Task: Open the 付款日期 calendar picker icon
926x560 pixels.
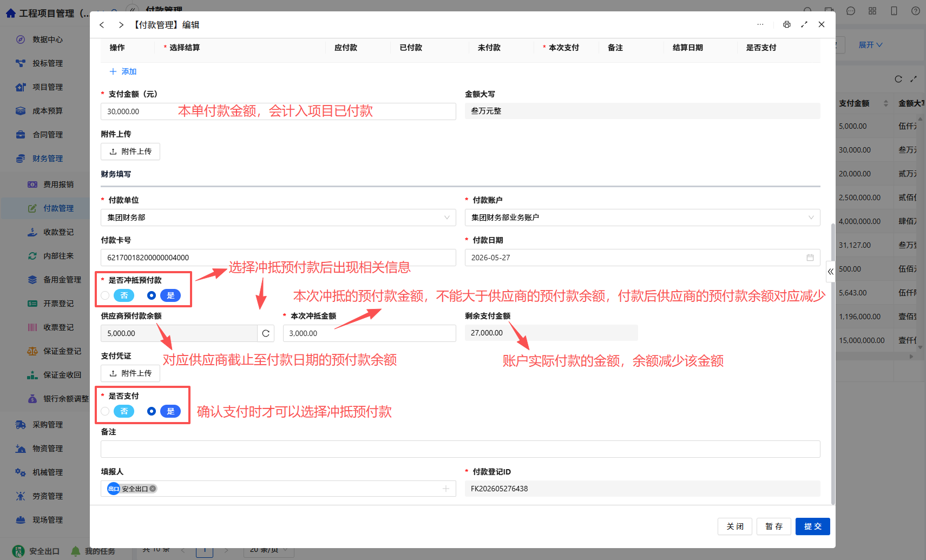Action: click(x=810, y=258)
